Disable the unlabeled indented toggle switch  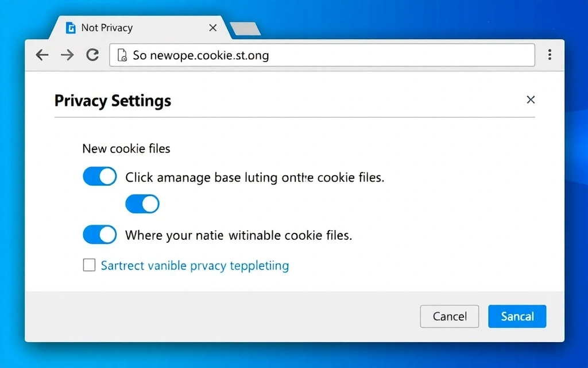click(142, 204)
